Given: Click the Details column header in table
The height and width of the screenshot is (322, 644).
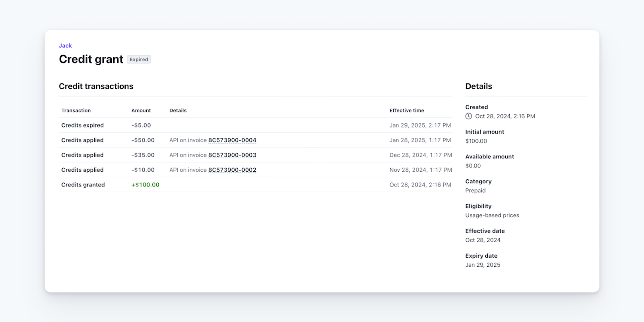Looking at the screenshot, I should click(x=178, y=111).
